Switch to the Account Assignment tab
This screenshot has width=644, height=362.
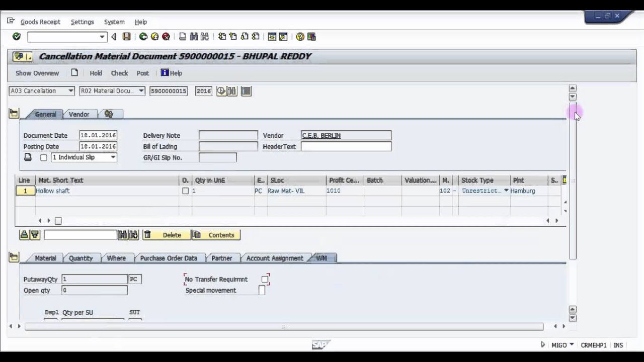coord(275,258)
